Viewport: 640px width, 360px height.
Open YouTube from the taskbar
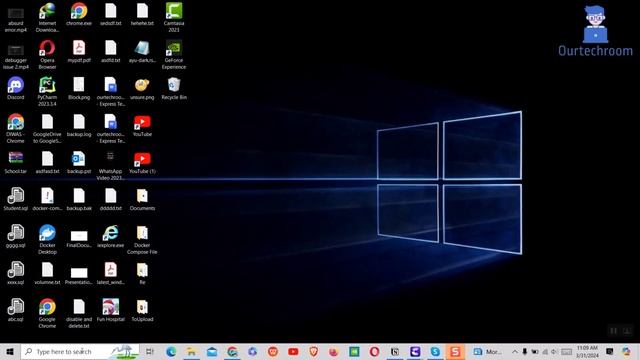[293, 351]
